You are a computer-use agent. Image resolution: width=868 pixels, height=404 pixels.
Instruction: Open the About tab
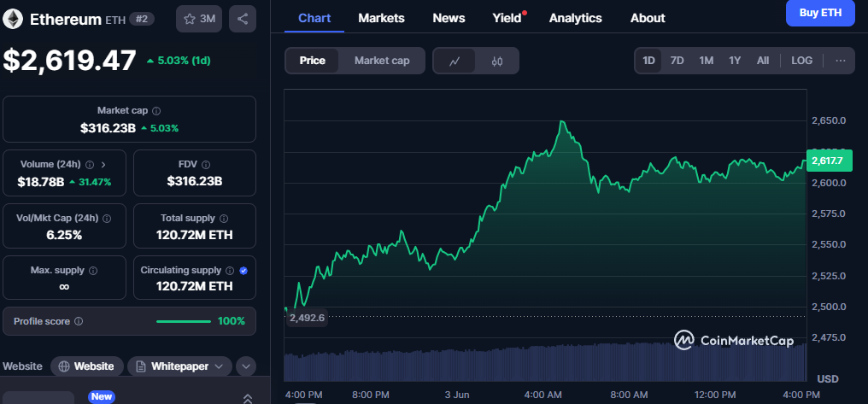[x=648, y=18]
